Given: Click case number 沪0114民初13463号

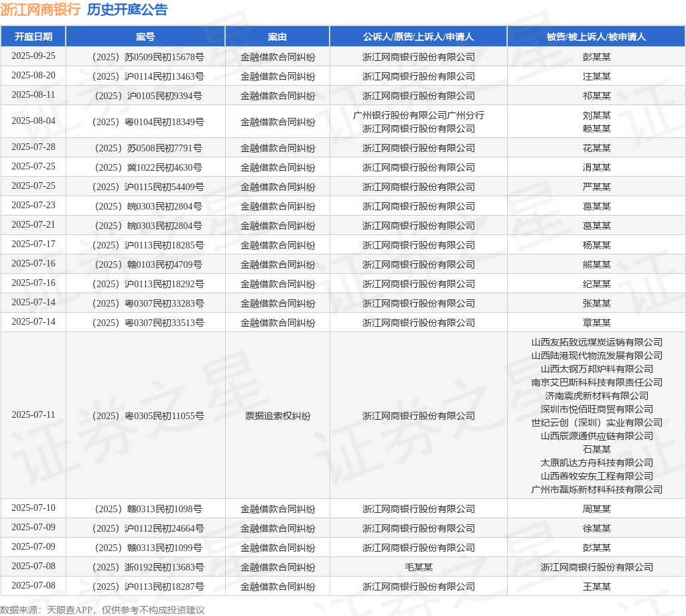Looking at the screenshot, I should [x=148, y=76].
